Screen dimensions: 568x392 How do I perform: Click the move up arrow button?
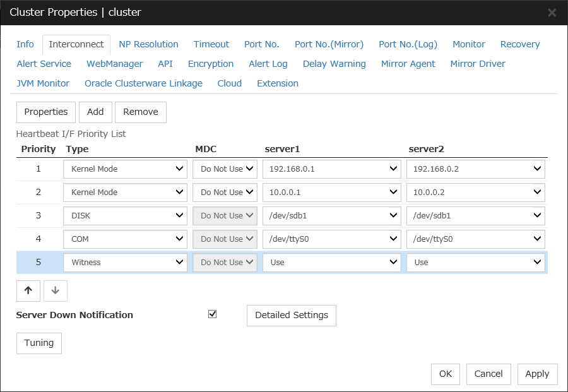pos(28,290)
